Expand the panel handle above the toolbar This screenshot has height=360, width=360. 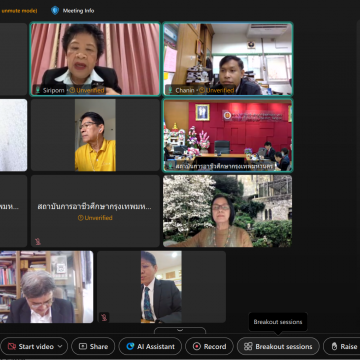pyautogui.click(x=180, y=330)
